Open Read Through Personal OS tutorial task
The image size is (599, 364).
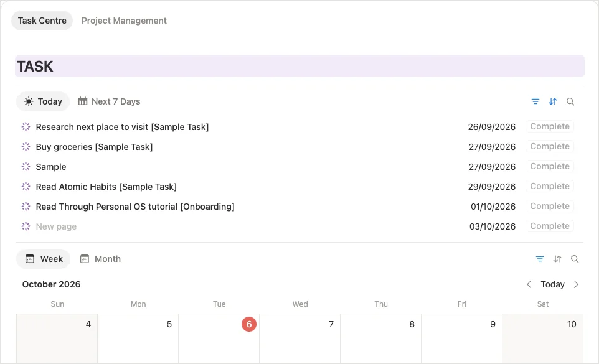135,207
